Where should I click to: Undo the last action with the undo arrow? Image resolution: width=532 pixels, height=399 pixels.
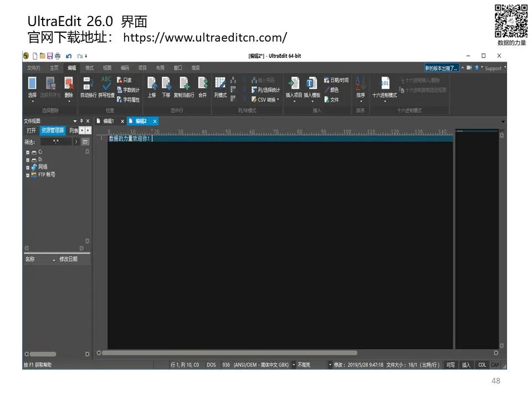tap(69, 56)
